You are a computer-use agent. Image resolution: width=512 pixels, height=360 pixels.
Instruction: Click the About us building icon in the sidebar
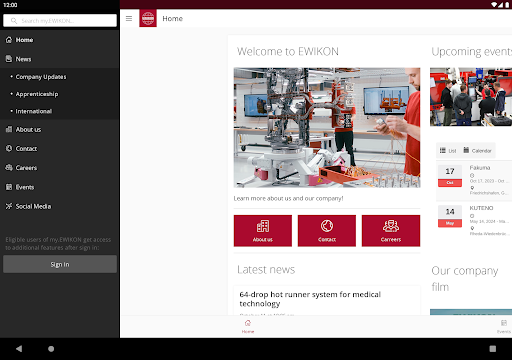pyautogui.click(x=9, y=129)
